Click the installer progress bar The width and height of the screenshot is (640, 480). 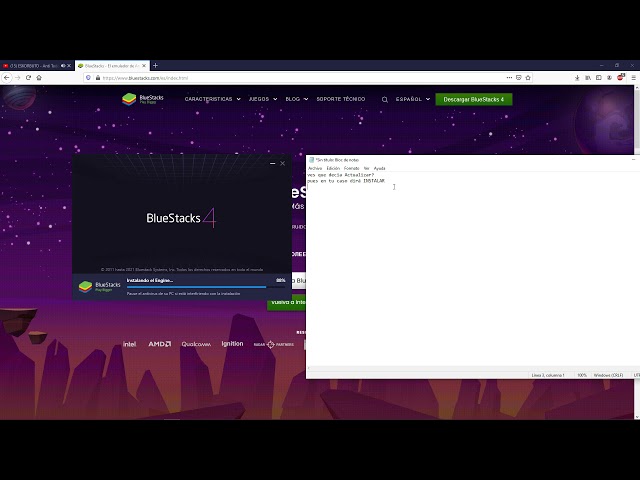pos(206,287)
